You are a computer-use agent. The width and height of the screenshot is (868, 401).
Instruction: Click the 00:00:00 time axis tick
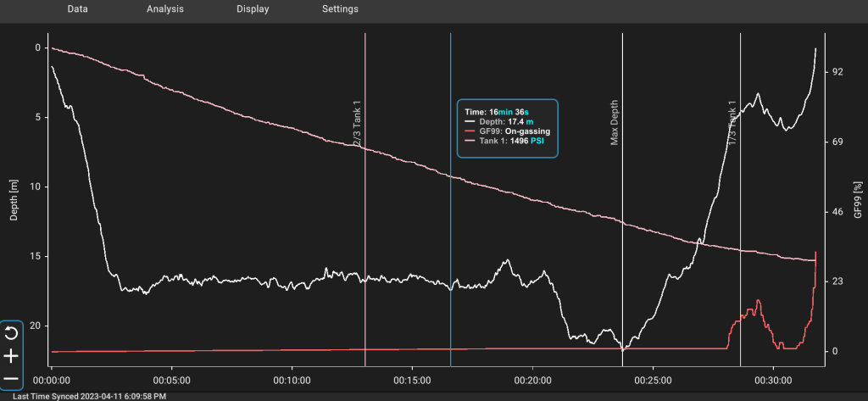coord(52,381)
